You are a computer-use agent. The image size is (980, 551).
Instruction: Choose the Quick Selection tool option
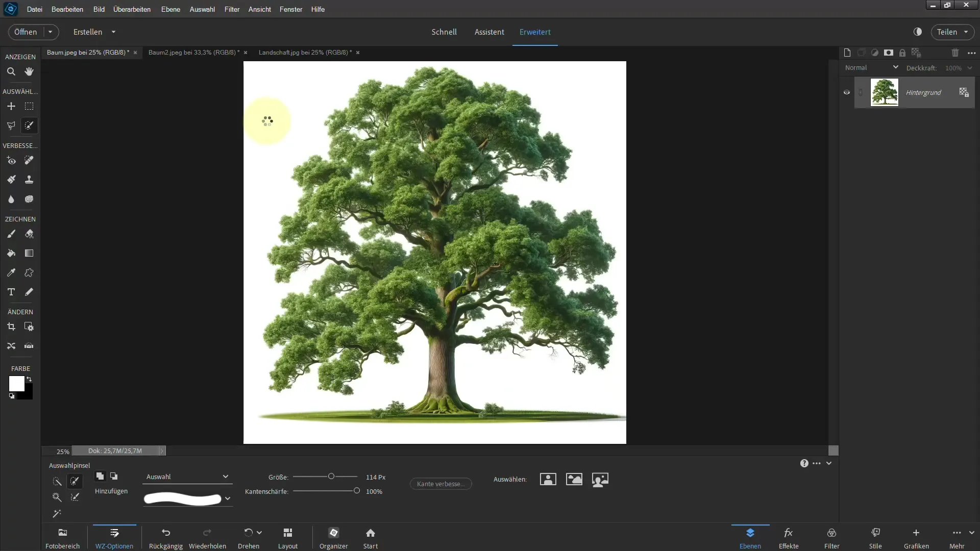coord(57,481)
